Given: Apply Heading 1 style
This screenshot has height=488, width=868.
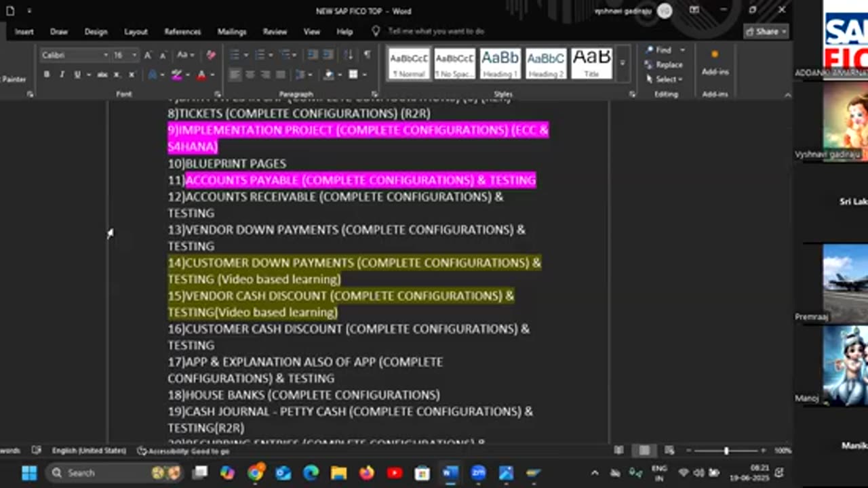Looking at the screenshot, I should click(x=500, y=63).
